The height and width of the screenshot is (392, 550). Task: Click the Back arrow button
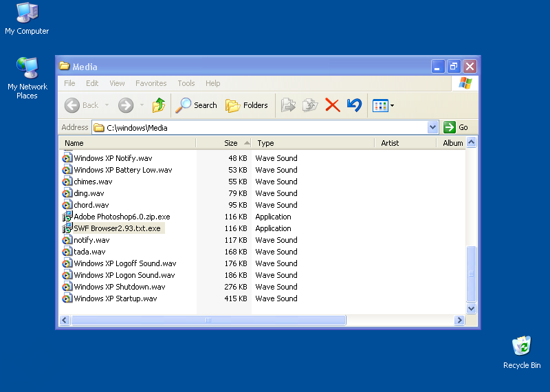coord(72,105)
